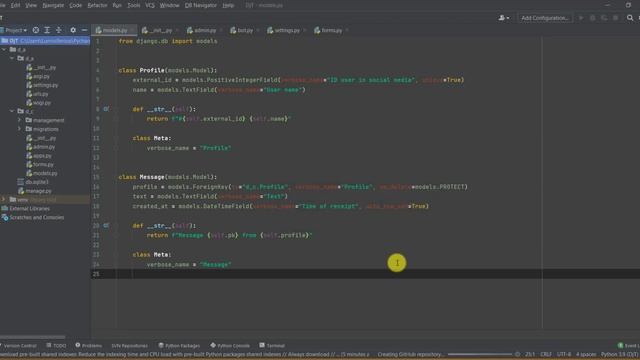
Task: Click Select Opened File target icon
Action: tap(36, 30)
